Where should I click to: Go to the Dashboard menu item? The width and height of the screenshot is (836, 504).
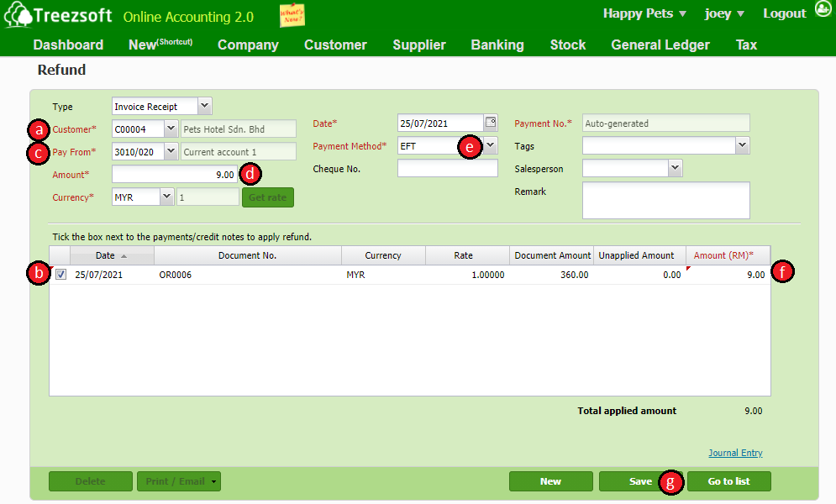68,45
